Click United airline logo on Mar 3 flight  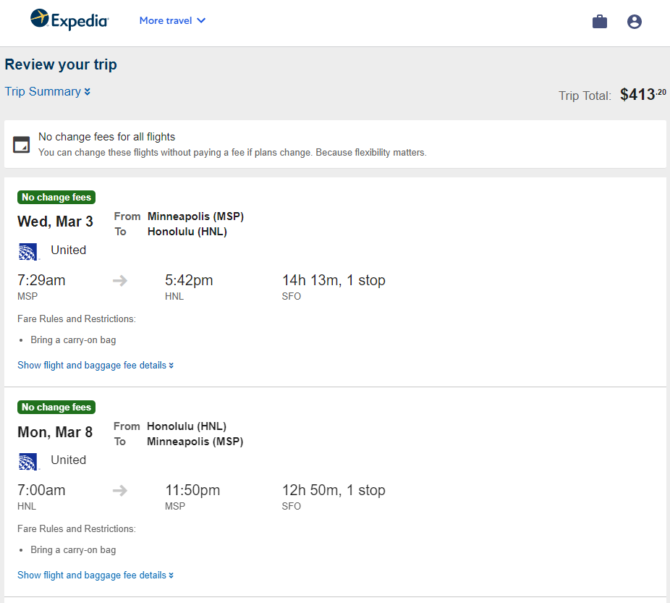pos(28,251)
